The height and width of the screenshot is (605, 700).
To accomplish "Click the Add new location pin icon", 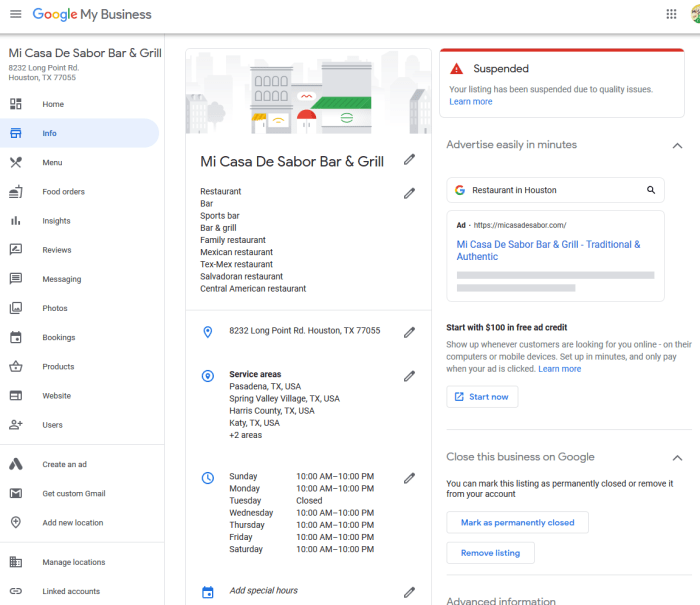I will coord(16,522).
